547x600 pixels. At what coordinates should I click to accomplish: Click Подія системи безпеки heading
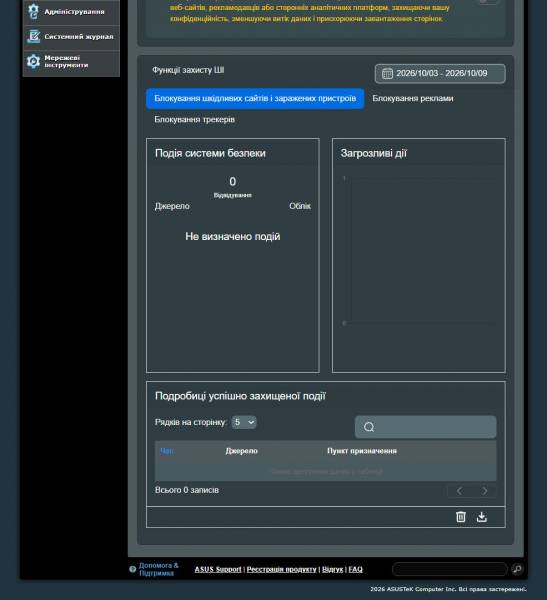[x=210, y=153]
